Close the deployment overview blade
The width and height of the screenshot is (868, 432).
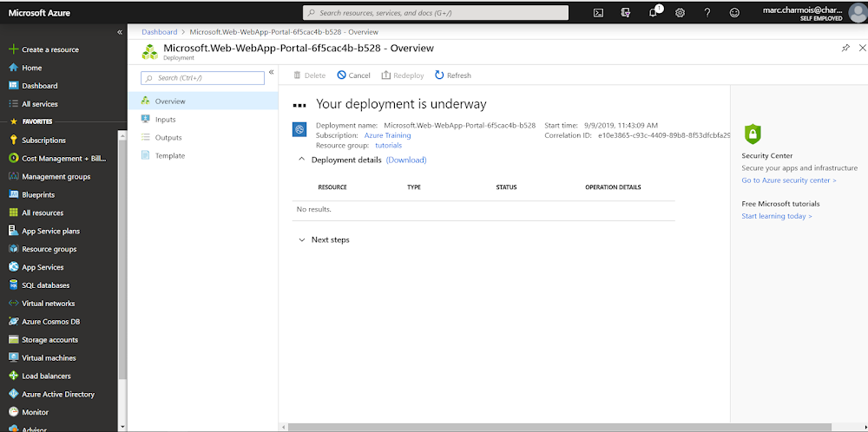[862, 48]
